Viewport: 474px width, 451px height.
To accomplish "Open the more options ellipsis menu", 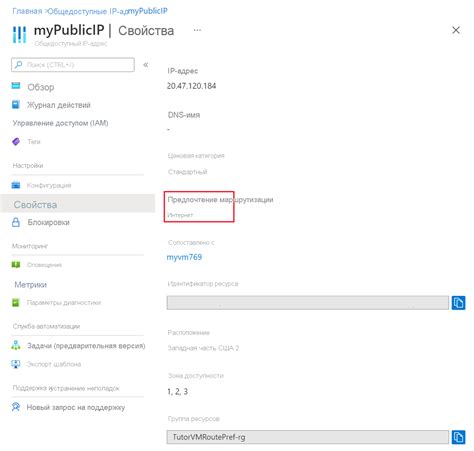I will coord(197,30).
